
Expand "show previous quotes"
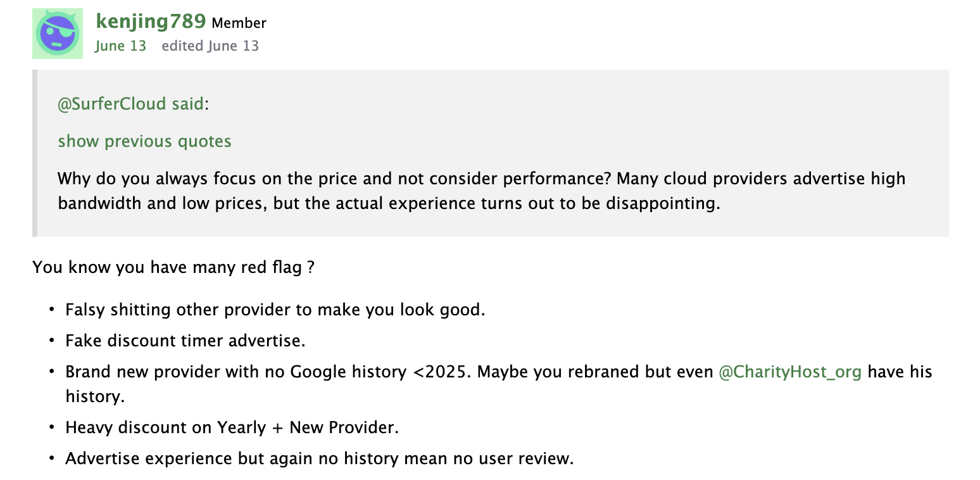tap(144, 141)
